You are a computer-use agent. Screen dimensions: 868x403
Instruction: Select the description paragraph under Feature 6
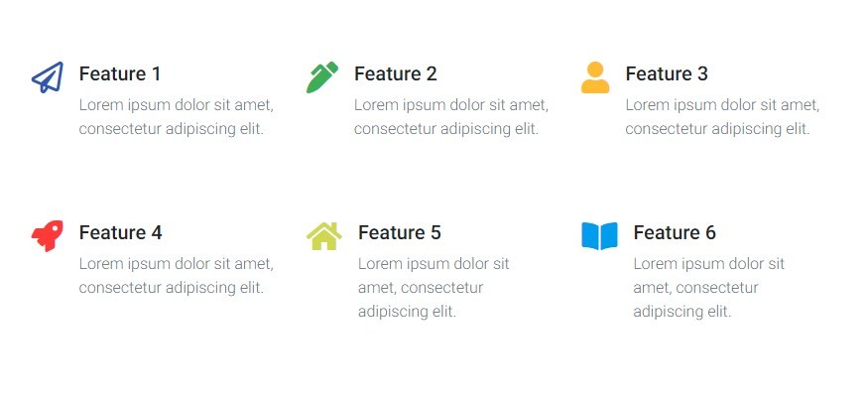[x=708, y=287]
